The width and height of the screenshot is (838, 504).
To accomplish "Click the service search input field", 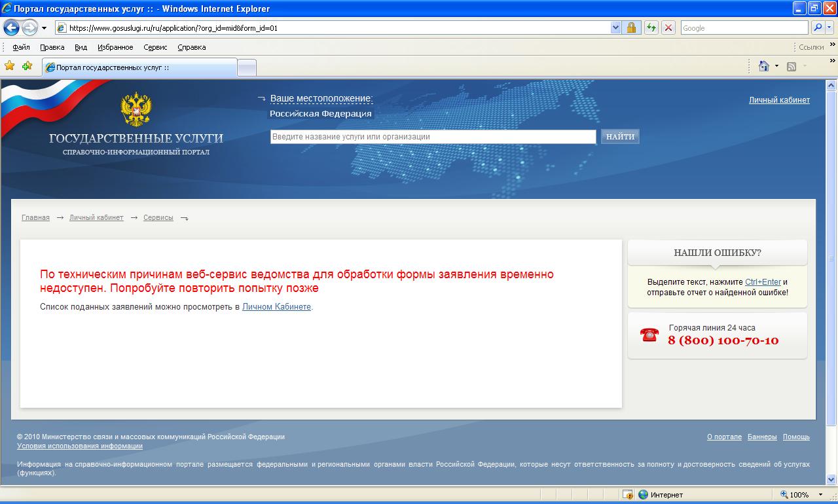I will tap(433, 137).
